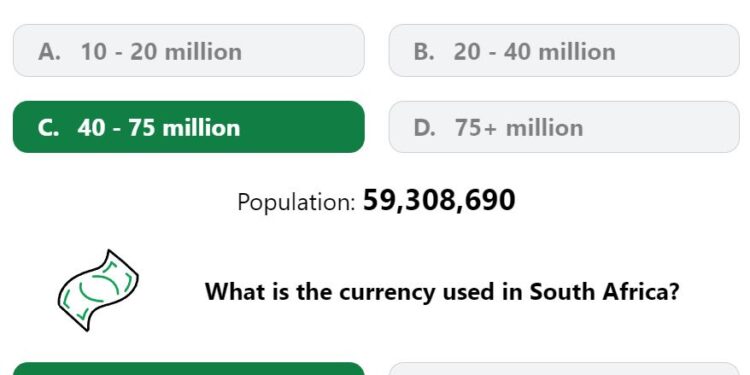Click the "10 - 20 million" text
The width and height of the screenshot is (750, 375).
pos(161,51)
